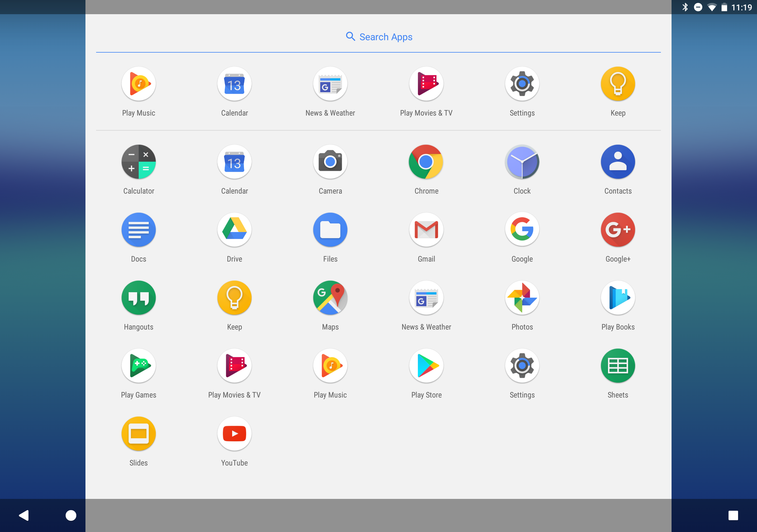This screenshot has height=532, width=757.
Task: Launch Chrome browser
Action: click(x=426, y=162)
